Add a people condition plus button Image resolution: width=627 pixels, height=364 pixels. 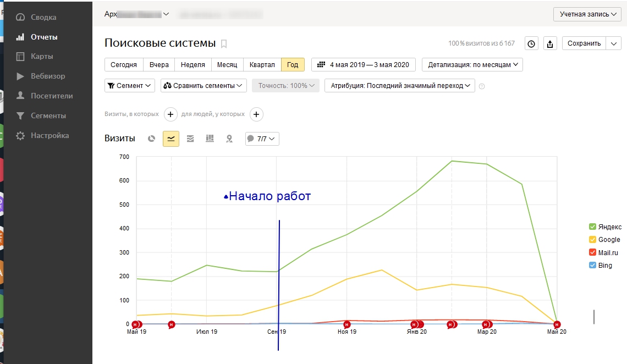(256, 114)
